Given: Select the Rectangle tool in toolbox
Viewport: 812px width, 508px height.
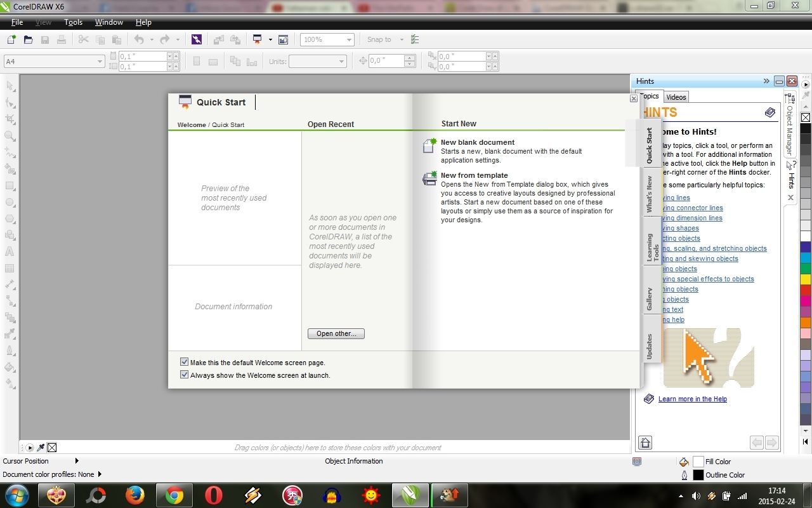Looking at the screenshot, I should [x=10, y=186].
